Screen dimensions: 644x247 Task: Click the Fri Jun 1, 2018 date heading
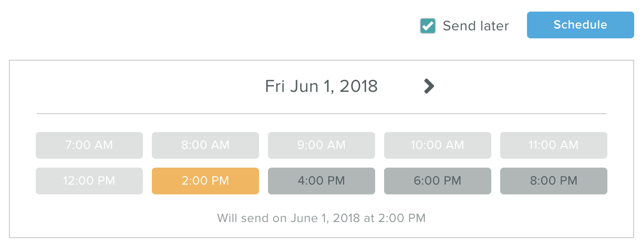(x=321, y=86)
